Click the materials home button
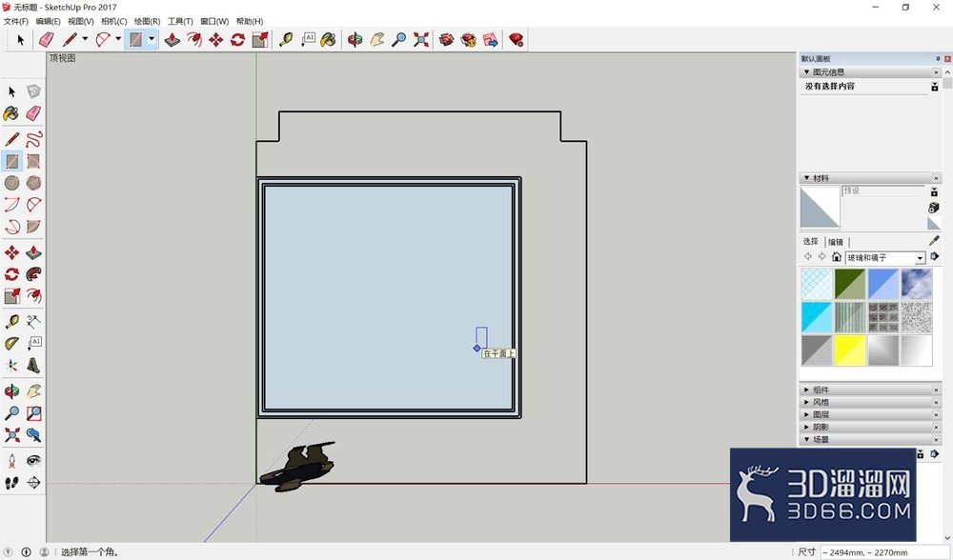 click(837, 257)
